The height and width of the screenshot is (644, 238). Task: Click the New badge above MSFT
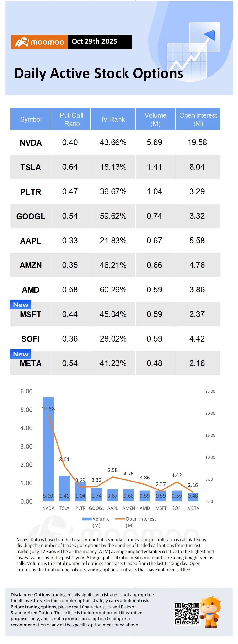coord(21,305)
